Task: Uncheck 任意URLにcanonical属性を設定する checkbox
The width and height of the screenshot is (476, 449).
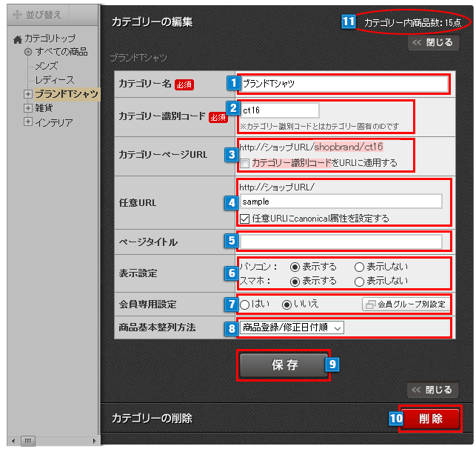Action: click(245, 219)
